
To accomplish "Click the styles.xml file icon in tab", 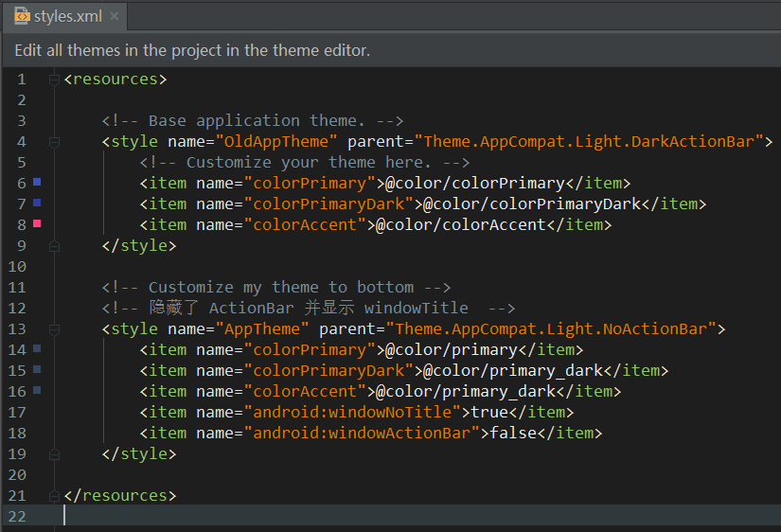I will click(22, 16).
